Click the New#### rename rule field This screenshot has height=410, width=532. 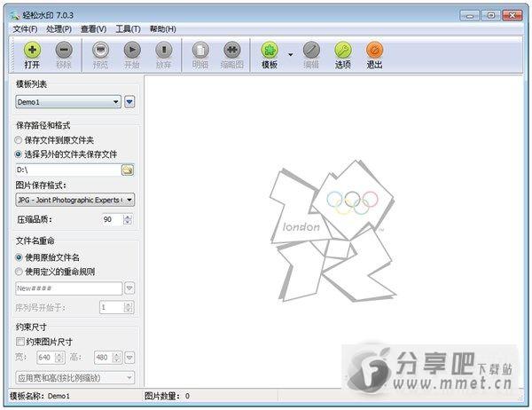(x=69, y=288)
